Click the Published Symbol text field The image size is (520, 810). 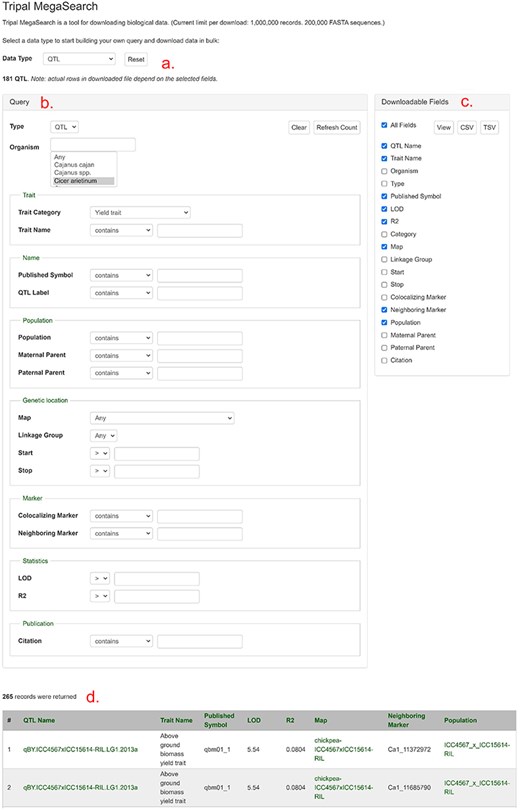pyautogui.click(x=200, y=275)
